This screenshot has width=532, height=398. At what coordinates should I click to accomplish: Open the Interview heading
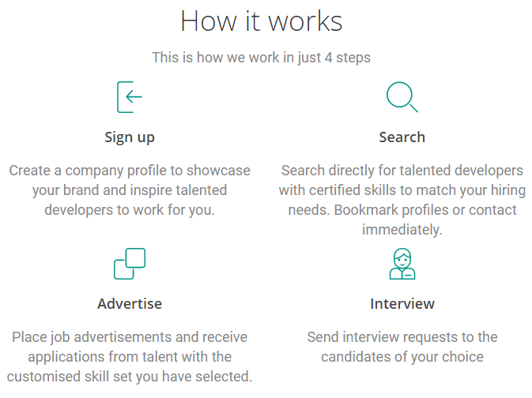(402, 304)
